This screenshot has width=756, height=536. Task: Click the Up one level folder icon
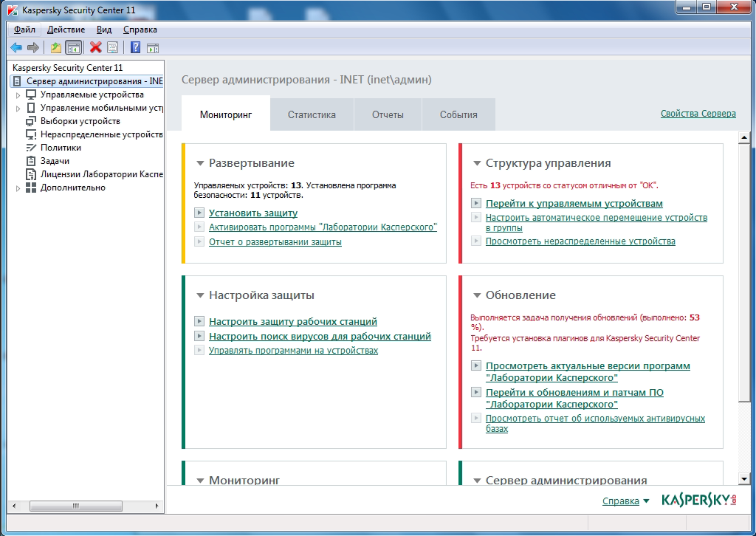(56, 47)
